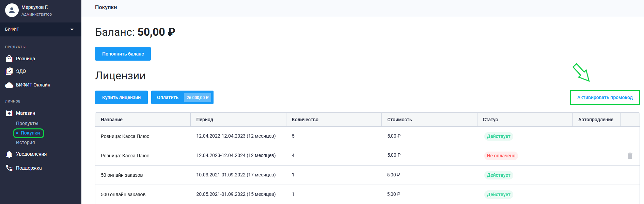Click the Поддержка phone icon

click(9, 168)
